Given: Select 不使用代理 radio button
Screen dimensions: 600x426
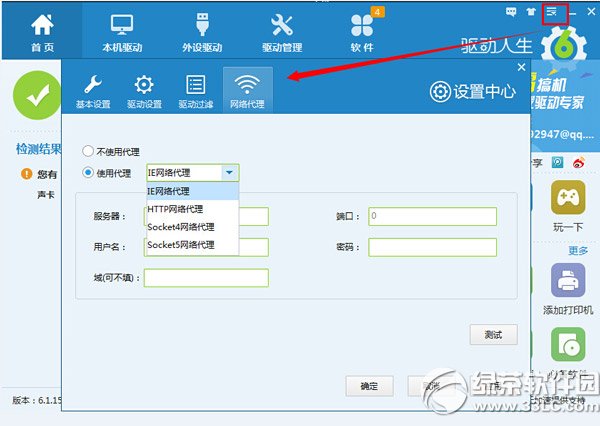Looking at the screenshot, I should pyautogui.click(x=88, y=151).
